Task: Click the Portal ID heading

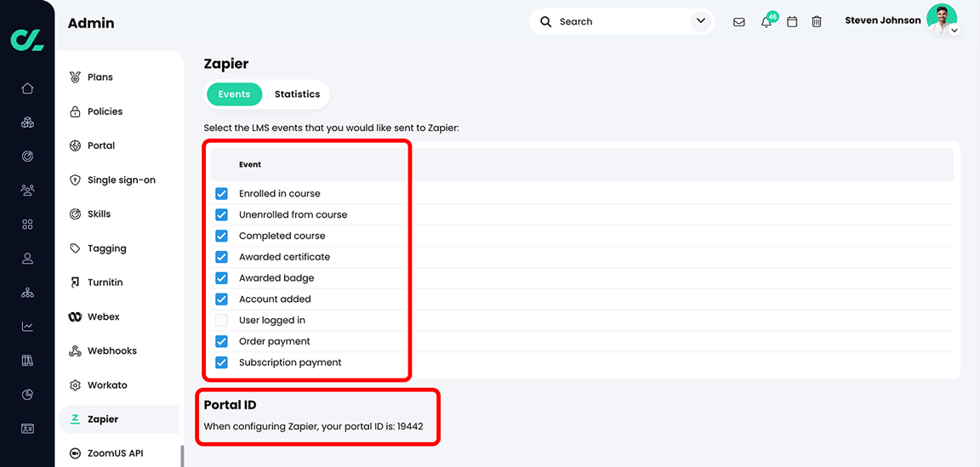Action: pyautogui.click(x=230, y=405)
